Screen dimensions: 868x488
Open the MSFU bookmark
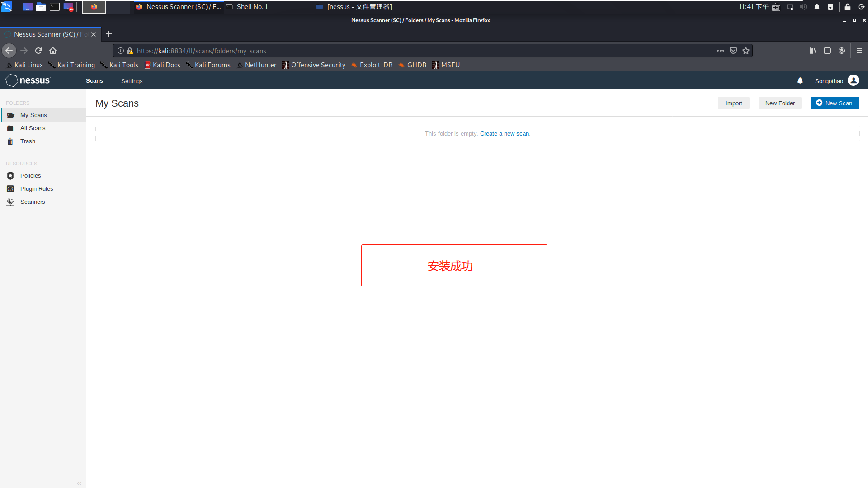click(446, 65)
